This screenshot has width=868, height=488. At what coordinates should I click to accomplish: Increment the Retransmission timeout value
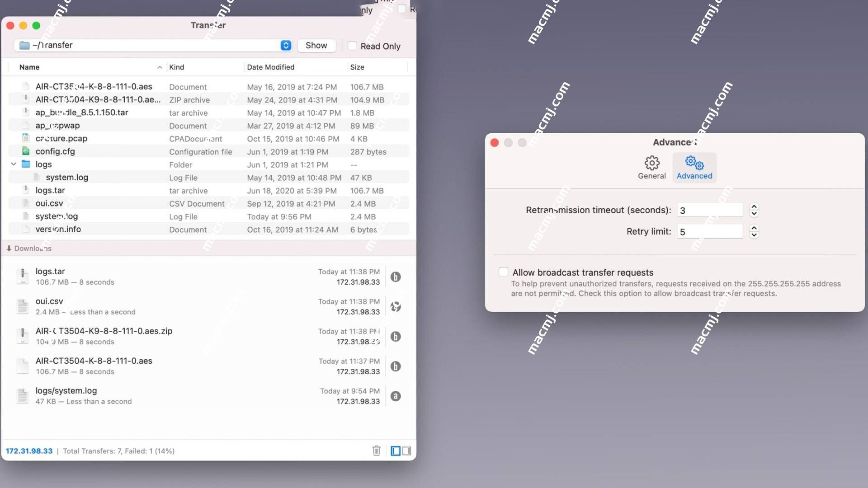754,206
